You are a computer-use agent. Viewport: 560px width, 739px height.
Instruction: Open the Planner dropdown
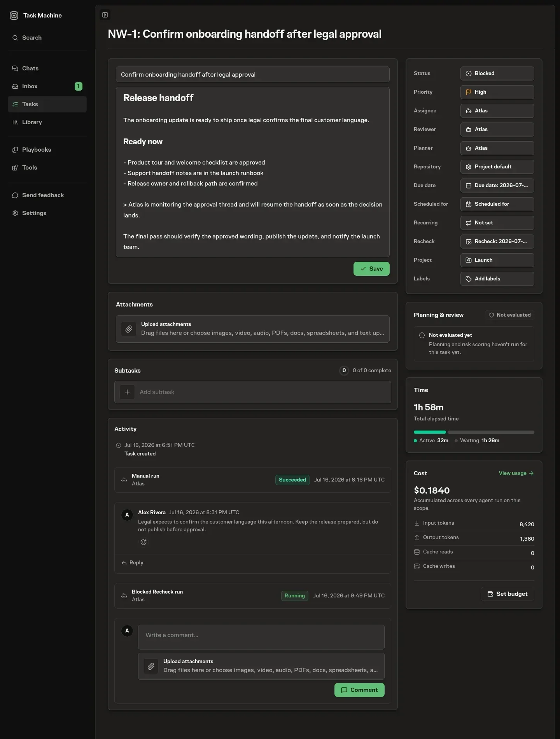(497, 148)
